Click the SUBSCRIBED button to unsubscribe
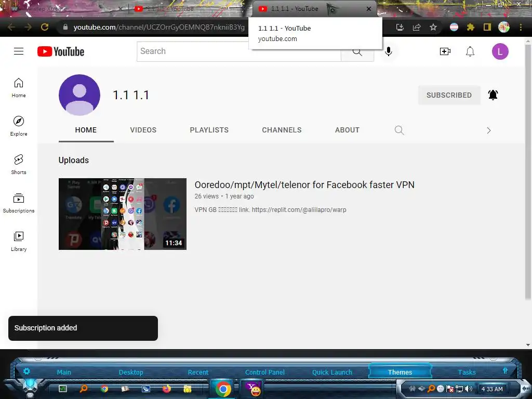 coord(449,95)
